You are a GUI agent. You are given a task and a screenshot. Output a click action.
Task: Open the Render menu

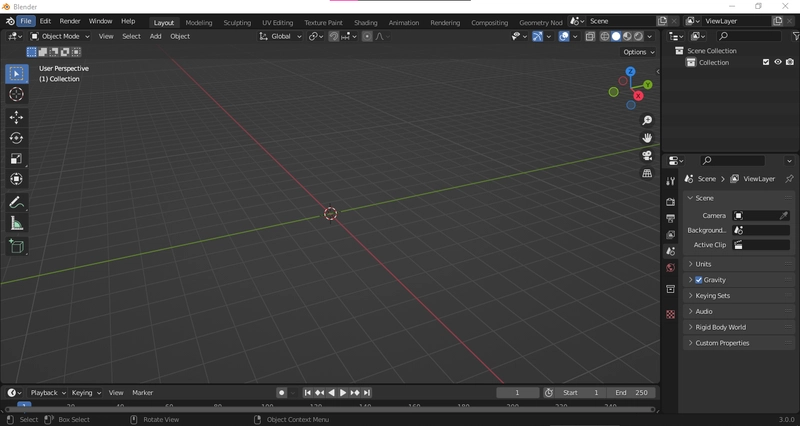click(70, 21)
